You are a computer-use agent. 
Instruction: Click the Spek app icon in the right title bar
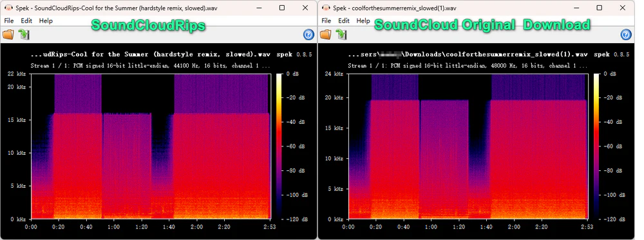click(x=326, y=8)
